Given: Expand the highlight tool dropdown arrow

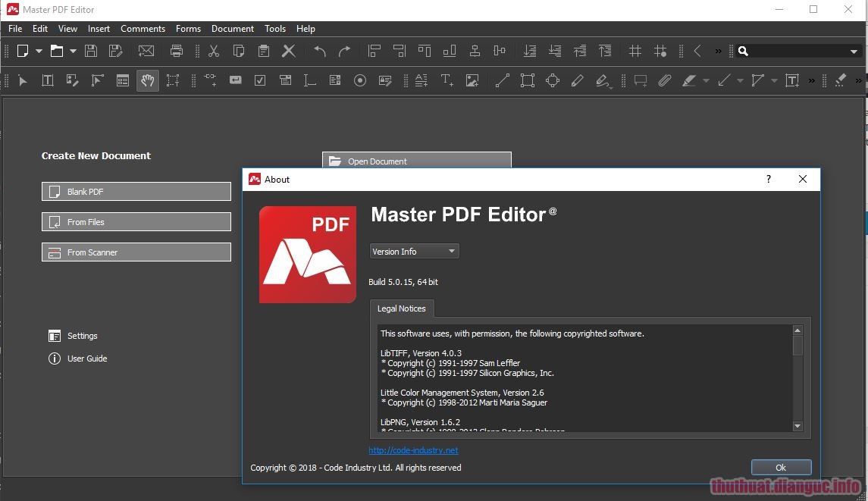Looking at the screenshot, I should (x=706, y=81).
